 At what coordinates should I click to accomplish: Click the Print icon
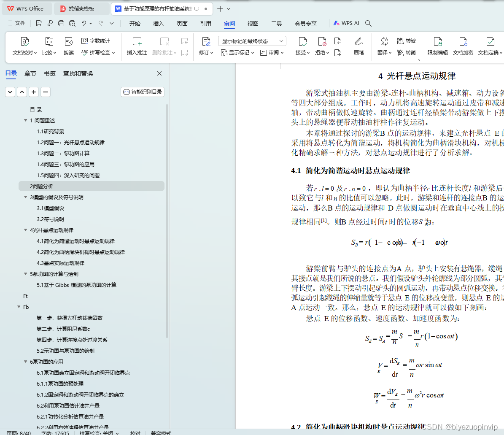coord(61,23)
